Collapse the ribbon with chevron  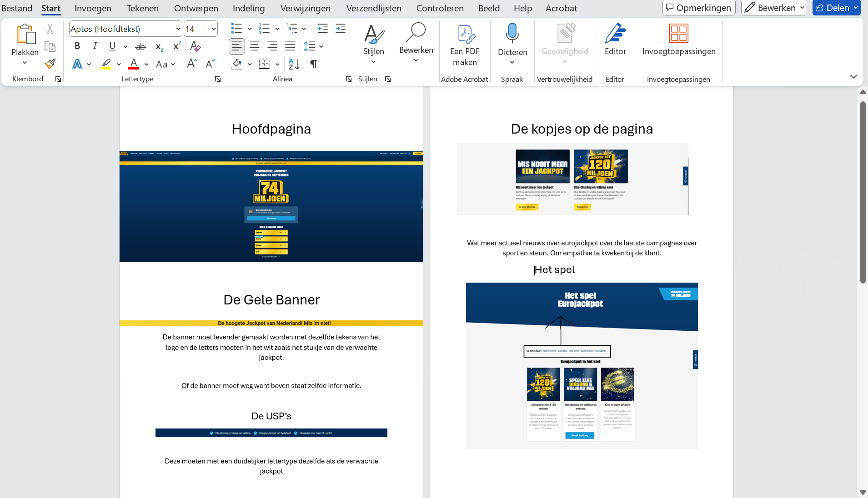click(853, 76)
